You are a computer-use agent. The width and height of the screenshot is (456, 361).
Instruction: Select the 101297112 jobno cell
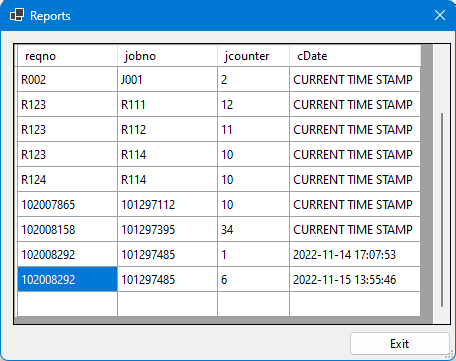point(167,204)
